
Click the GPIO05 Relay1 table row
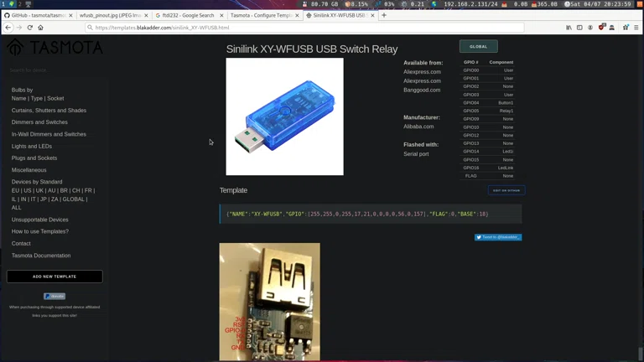[x=488, y=111]
